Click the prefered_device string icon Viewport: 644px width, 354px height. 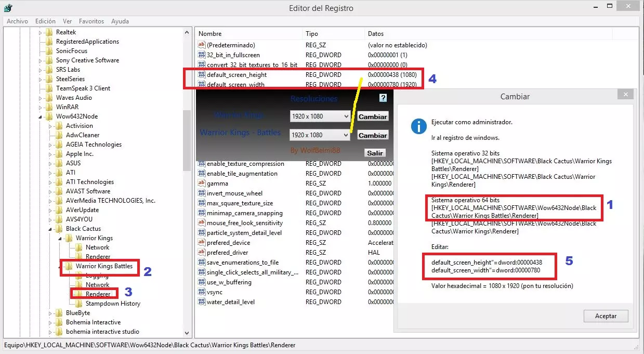coord(202,243)
